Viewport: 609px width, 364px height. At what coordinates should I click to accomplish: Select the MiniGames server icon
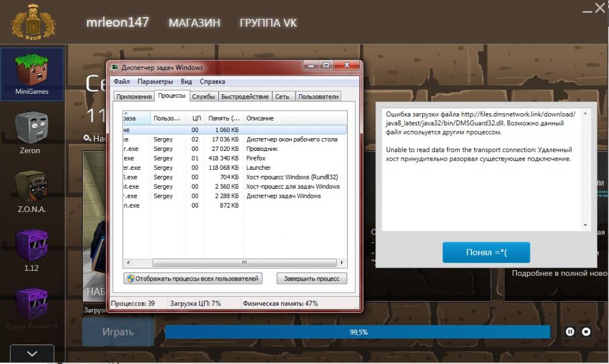pyautogui.click(x=32, y=74)
